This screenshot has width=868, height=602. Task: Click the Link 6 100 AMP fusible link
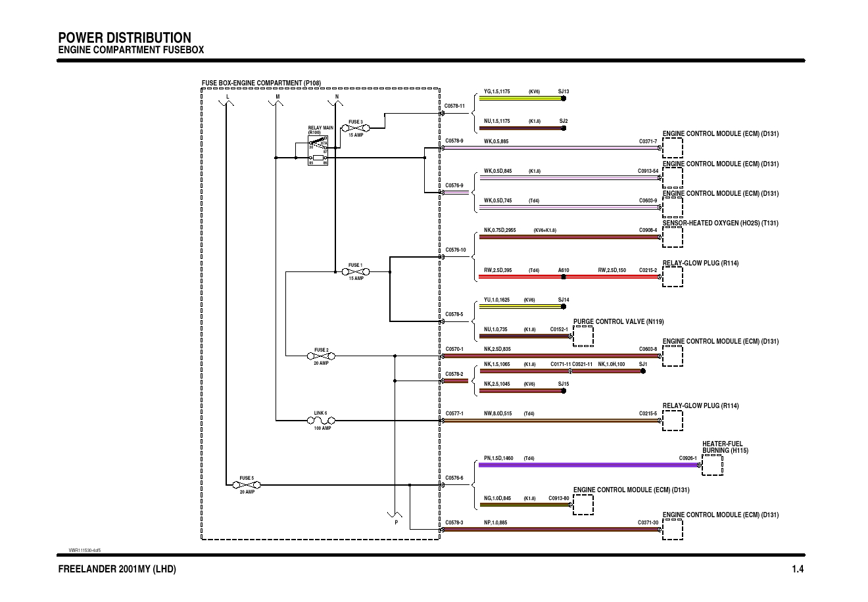click(321, 421)
